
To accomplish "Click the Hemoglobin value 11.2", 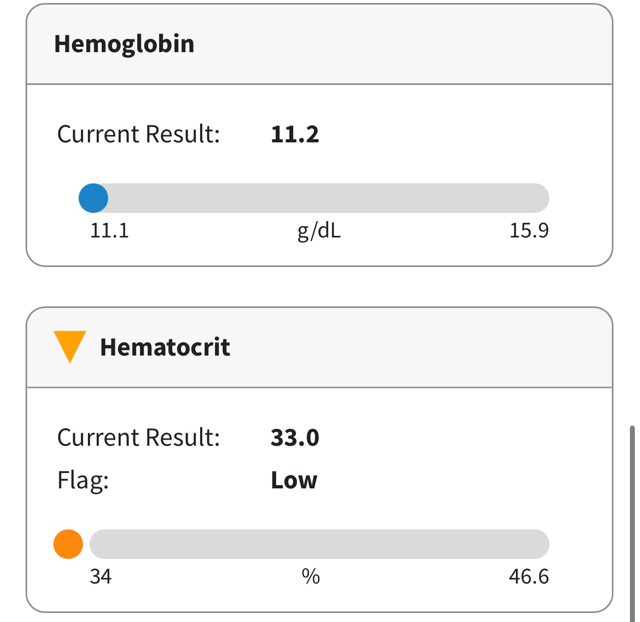I will coord(295,134).
